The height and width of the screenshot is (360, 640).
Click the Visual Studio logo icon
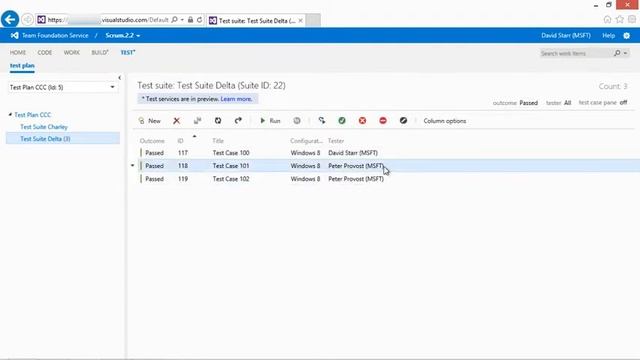click(x=14, y=36)
